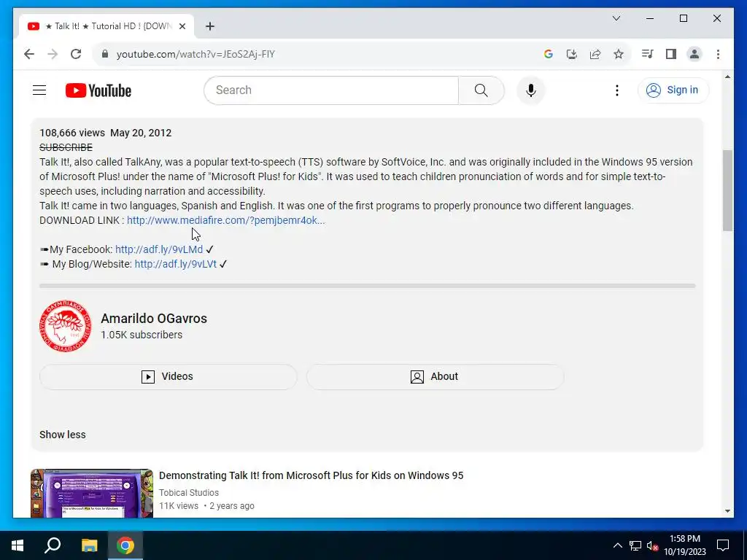The width and height of the screenshot is (747, 560).
Task: Click '1.05K subscribers' text
Action: click(142, 335)
